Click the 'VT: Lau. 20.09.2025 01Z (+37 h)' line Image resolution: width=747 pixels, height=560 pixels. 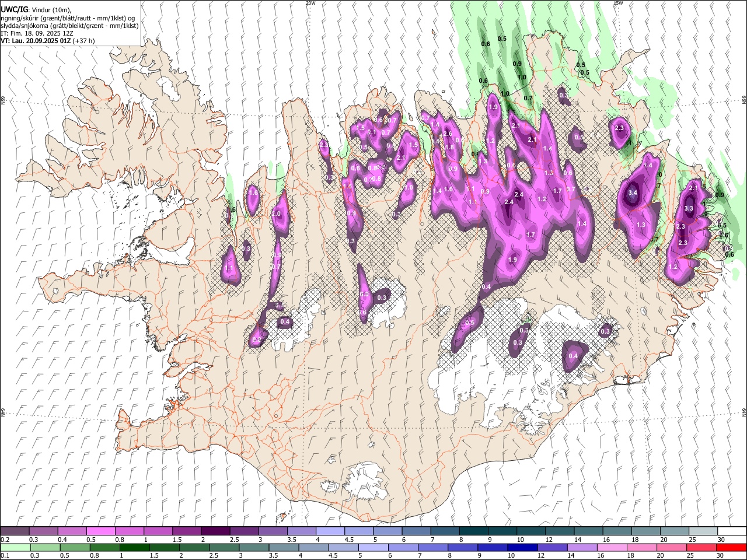coord(48,41)
